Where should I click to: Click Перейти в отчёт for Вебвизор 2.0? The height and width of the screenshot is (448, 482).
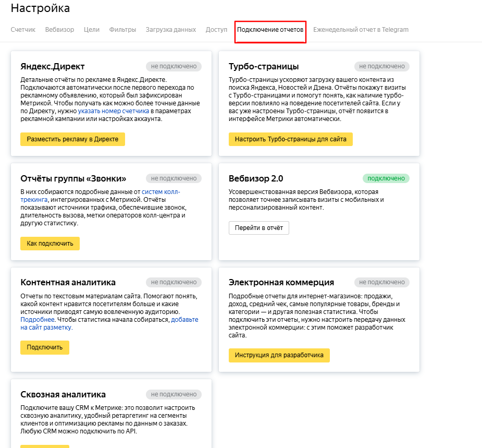(x=258, y=228)
